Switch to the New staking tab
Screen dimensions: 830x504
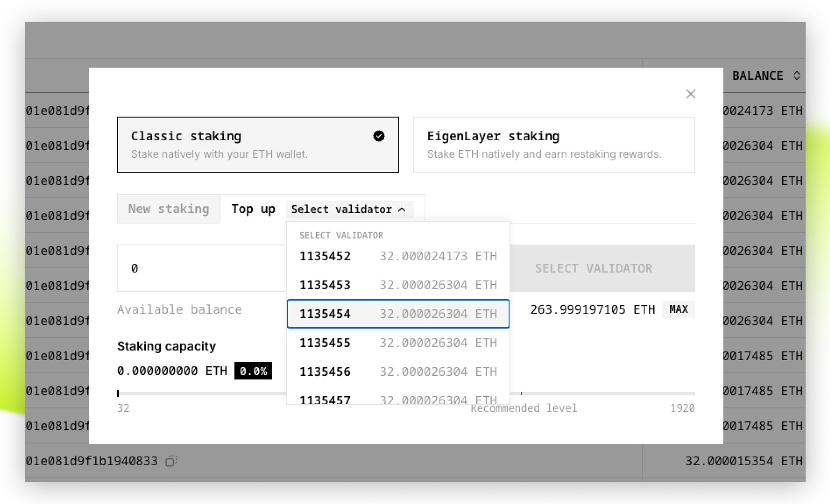(x=169, y=209)
